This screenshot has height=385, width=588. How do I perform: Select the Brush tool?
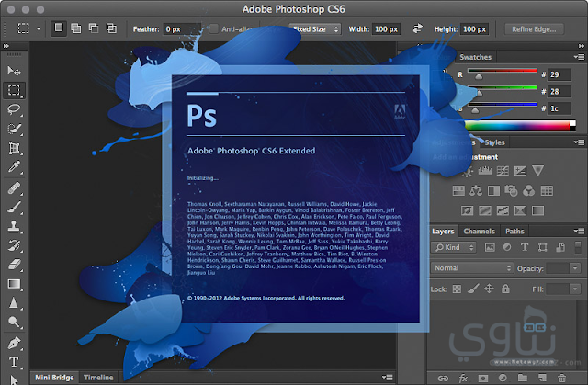(15, 207)
